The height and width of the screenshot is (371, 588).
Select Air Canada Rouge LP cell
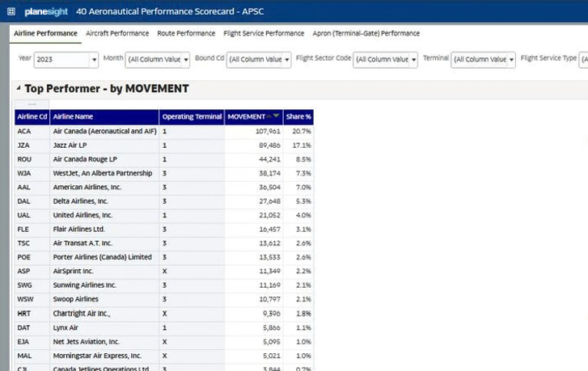(x=104, y=159)
